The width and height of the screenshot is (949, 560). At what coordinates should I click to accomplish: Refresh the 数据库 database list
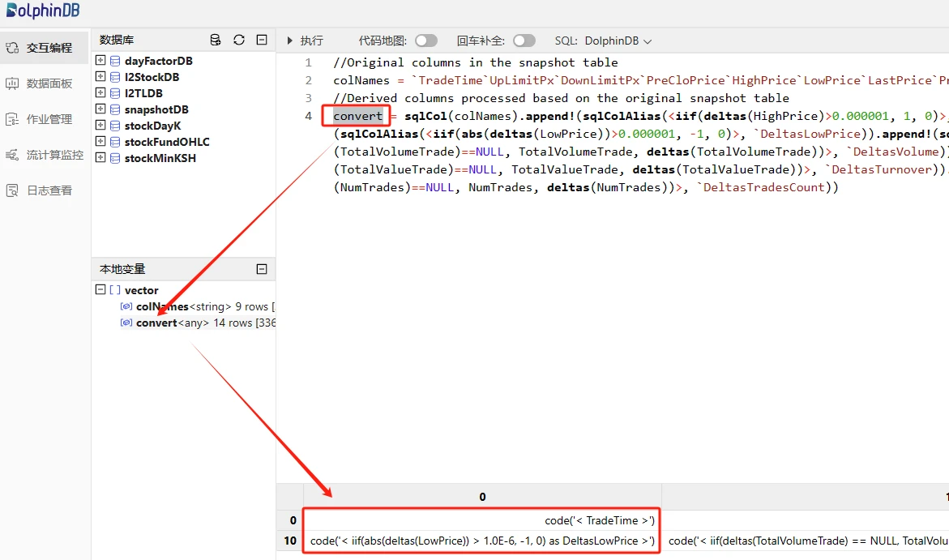pos(238,40)
